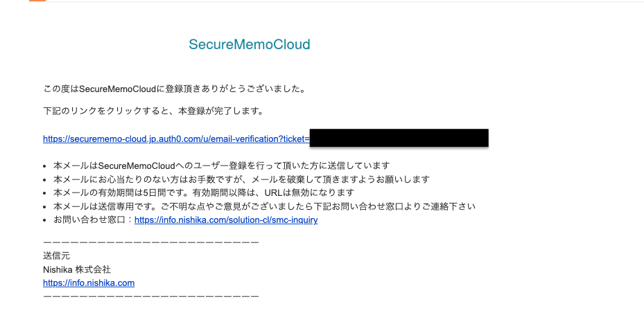The width and height of the screenshot is (644, 324).
Task: Click the orange marker at the top-left
Action: [x=38, y=1]
